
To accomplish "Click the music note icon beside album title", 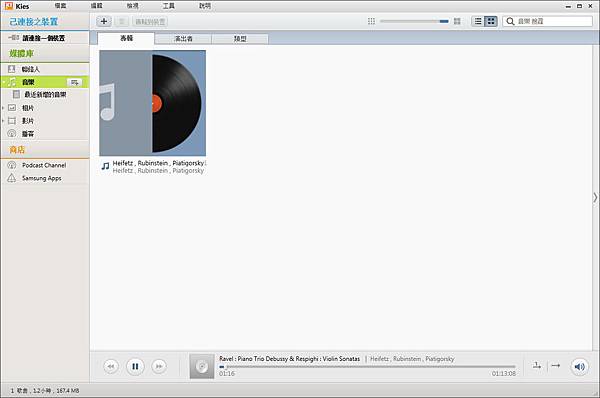I will (106, 166).
